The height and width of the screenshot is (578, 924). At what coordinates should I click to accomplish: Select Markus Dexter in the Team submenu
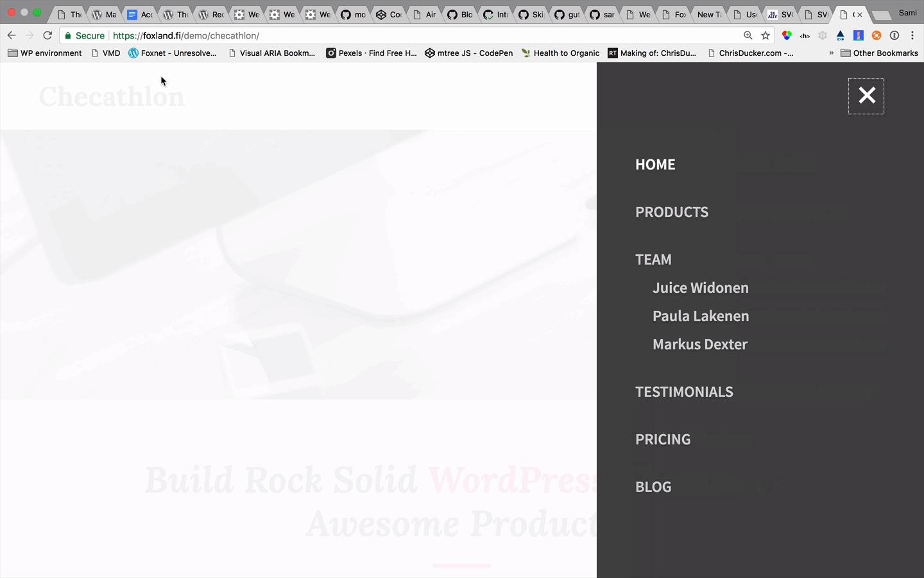700,344
